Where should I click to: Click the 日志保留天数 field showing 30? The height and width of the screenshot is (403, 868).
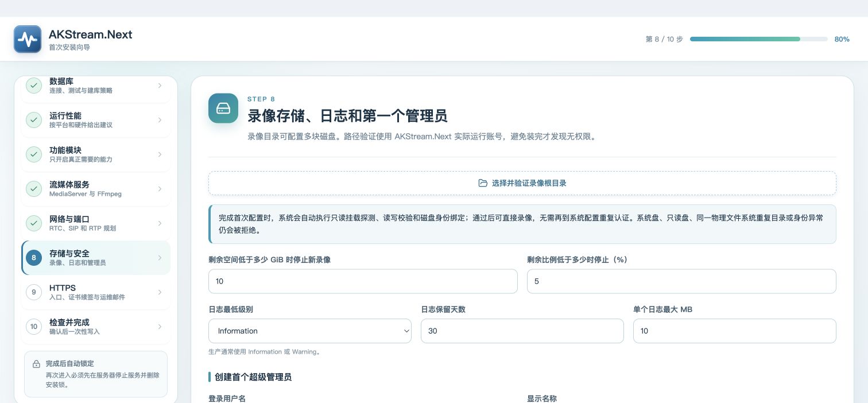[522, 331]
